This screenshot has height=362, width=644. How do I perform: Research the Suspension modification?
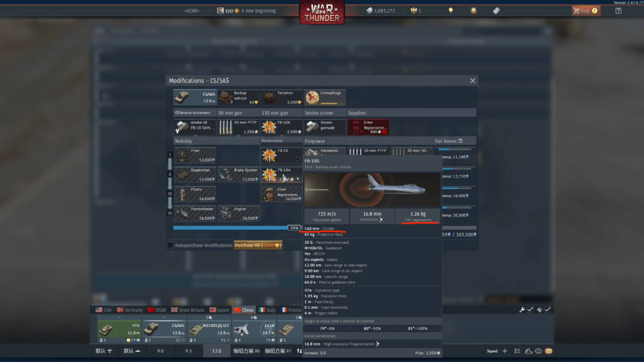point(195,175)
